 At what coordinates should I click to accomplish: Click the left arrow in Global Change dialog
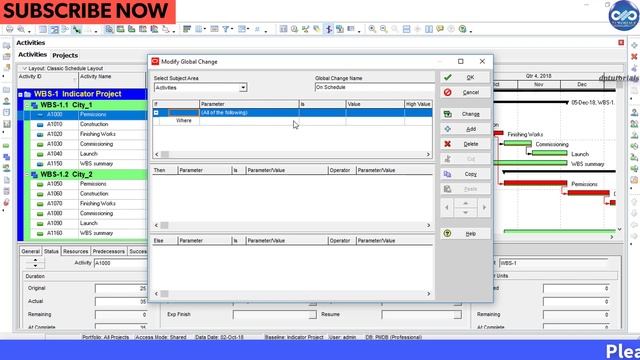tap(447, 208)
